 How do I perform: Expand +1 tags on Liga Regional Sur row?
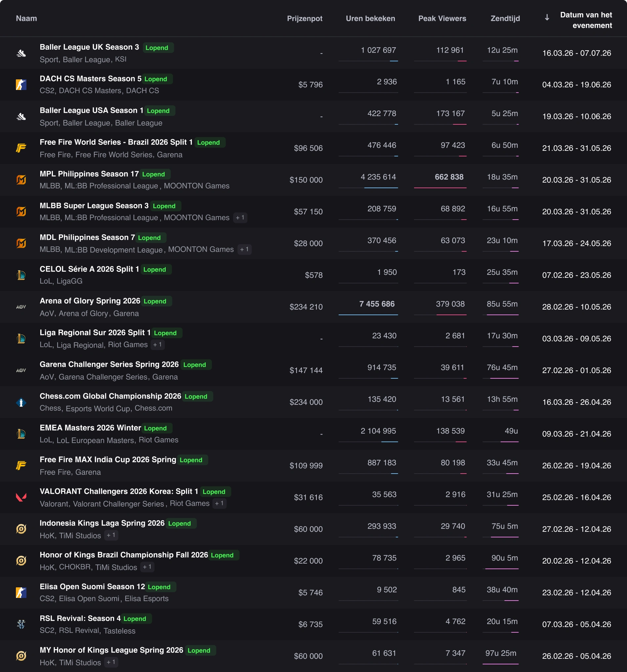(157, 345)
